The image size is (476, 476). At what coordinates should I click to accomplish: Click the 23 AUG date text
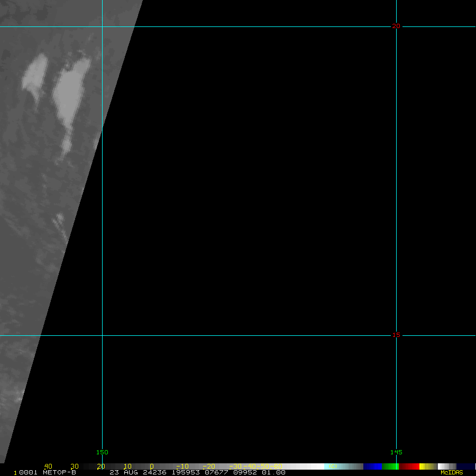pyautogui.click(x=123, y=472)
